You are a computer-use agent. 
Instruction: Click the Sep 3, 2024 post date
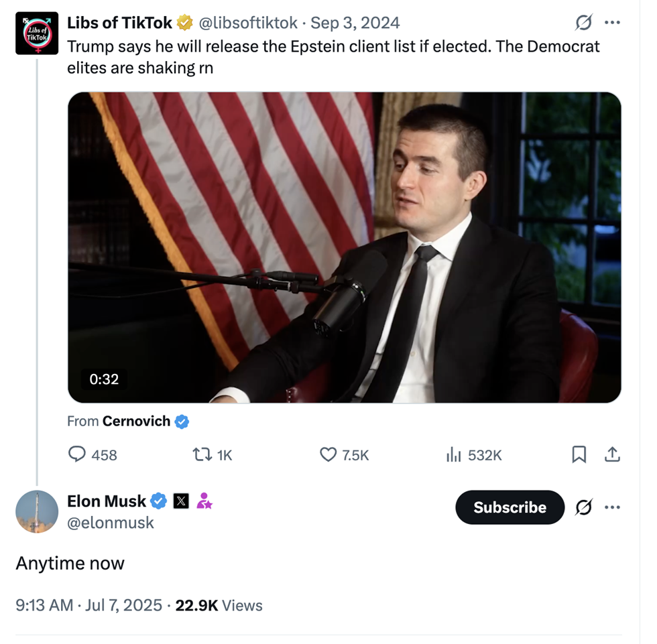pyautogui.click(x=355, y=23)
